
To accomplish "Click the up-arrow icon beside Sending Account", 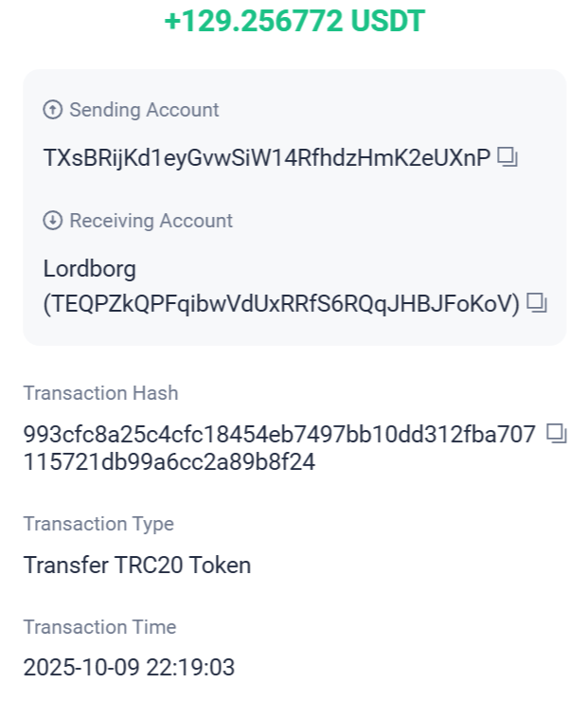I will (x=53, y=110).
